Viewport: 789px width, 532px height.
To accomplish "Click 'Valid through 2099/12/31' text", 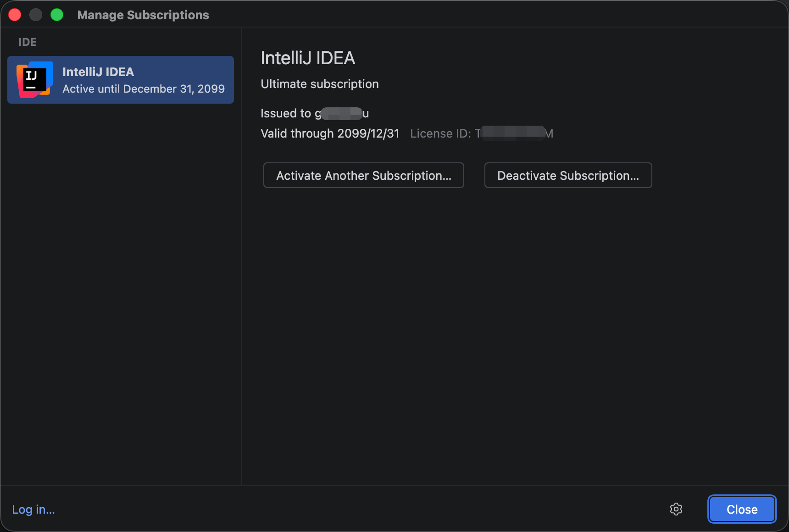I will pyautogui.click(x=330, y=133).
